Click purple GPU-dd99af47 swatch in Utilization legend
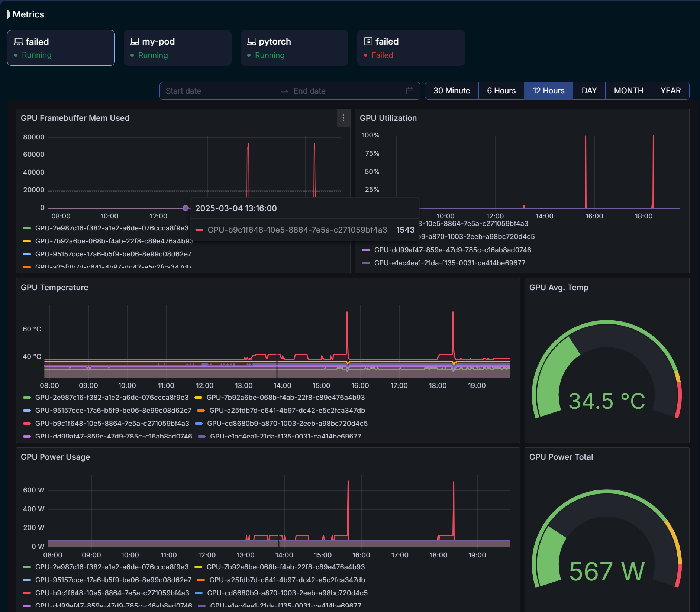 coord(366,250)
